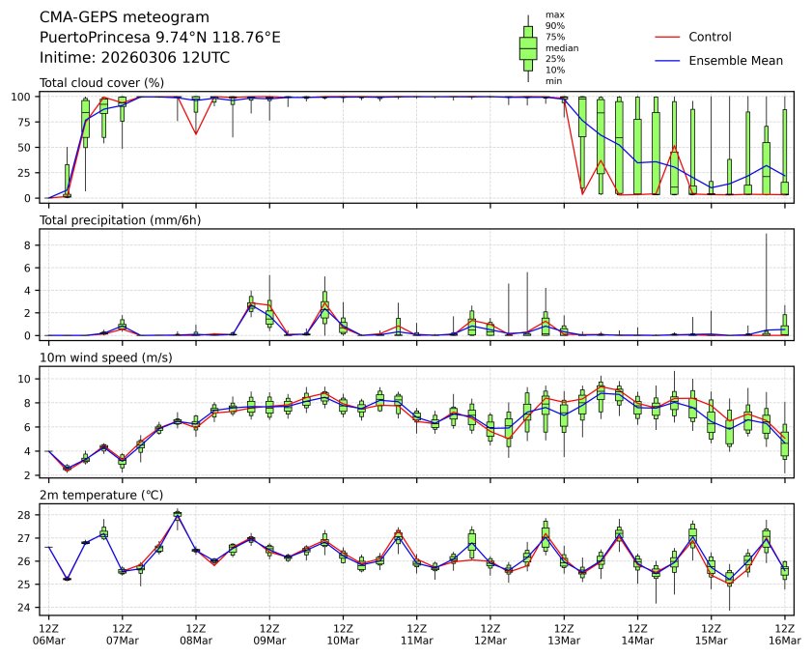This screenshot has height=657, width=812.
Task: Click the PuertoPrincesa location coordinates text
Action: (x=160, y=38)
